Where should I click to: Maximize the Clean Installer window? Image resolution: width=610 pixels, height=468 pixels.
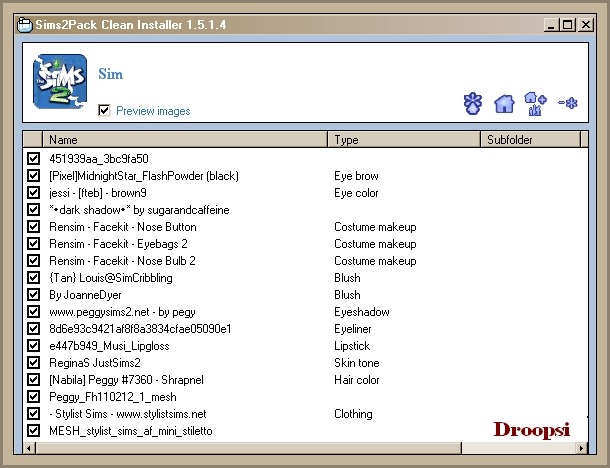click(568, 25)
